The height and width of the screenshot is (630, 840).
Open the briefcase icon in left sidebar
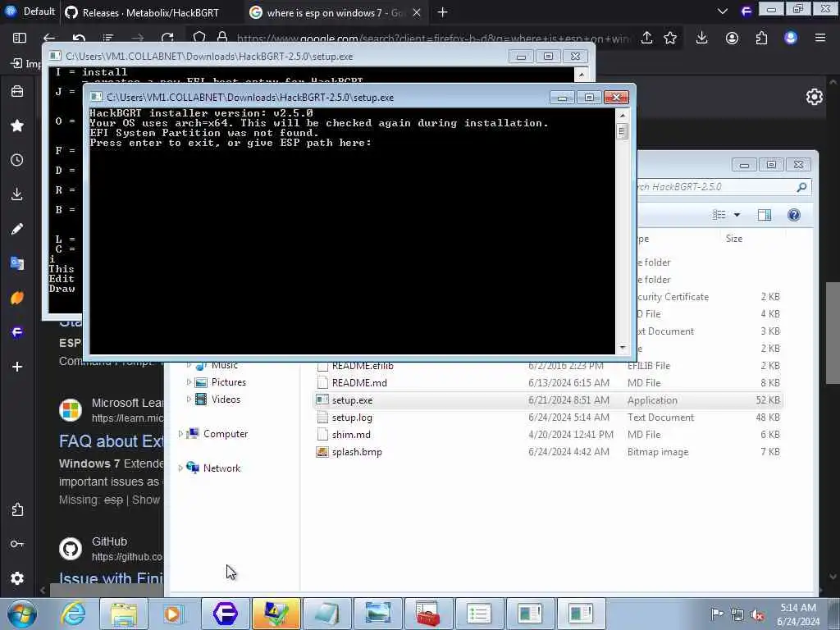pos(17,91)
